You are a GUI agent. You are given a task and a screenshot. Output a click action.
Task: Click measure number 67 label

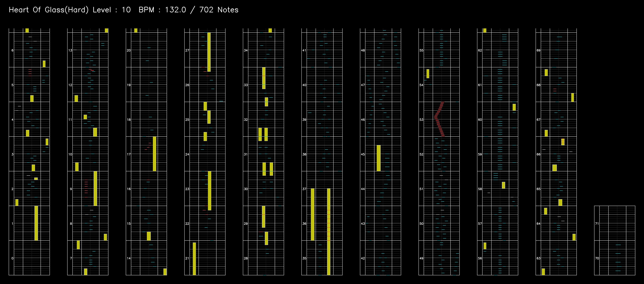click(x=538, y=120)
